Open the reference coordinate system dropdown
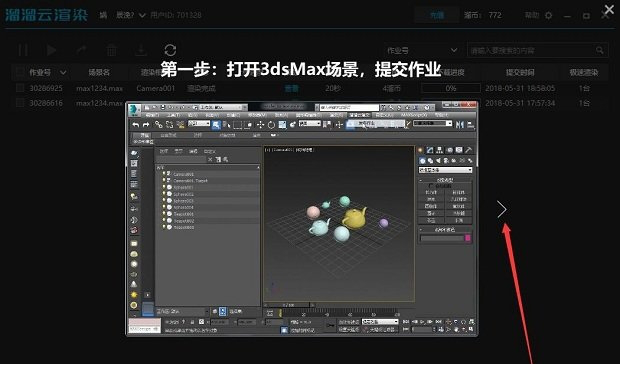This screenshot has width=620, height=378. (x=310, y=123)
